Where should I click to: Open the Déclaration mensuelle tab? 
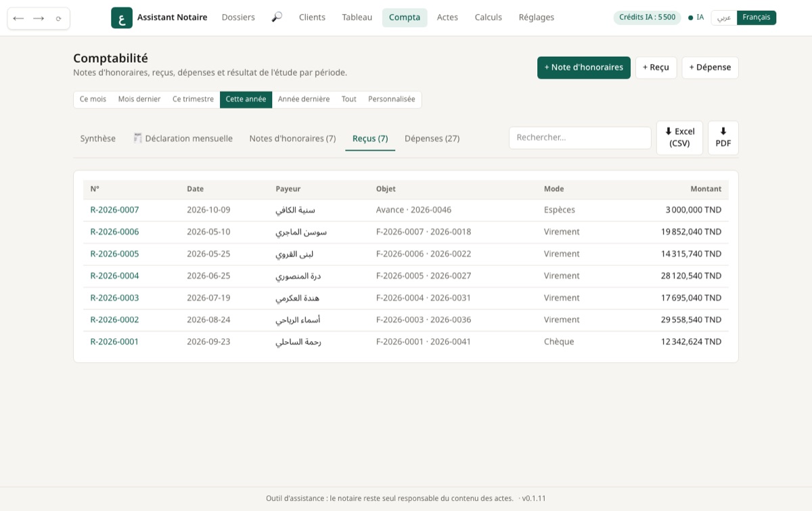tap(183, 139)
